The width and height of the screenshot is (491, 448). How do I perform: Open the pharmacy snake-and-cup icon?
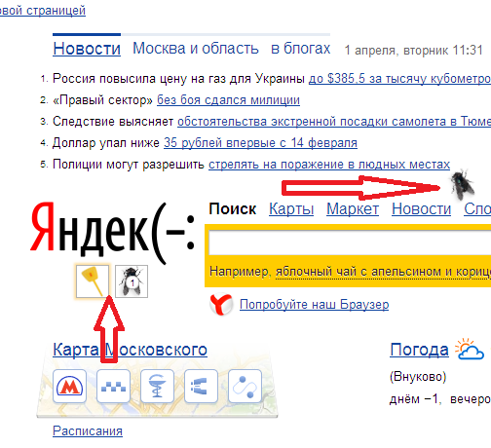point(157,386)
